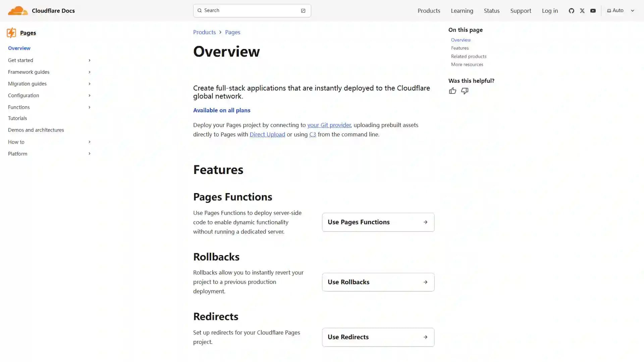Click the Pages product icon in sidebar
The height and width of the screenshot is (362, 644).
click(x=11, y=33)
